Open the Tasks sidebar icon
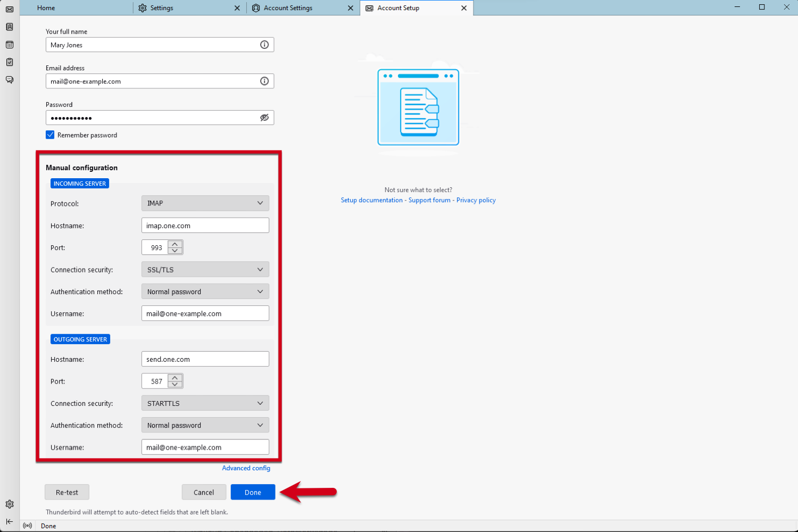798x532 pixels. (x=10, y=62)
